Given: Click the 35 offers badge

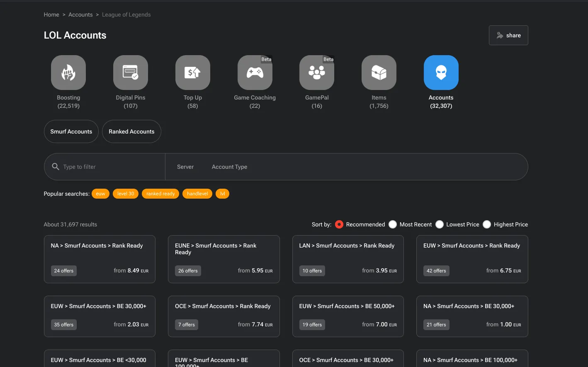Looking at the screenshot, I should [x=64, y=325].
